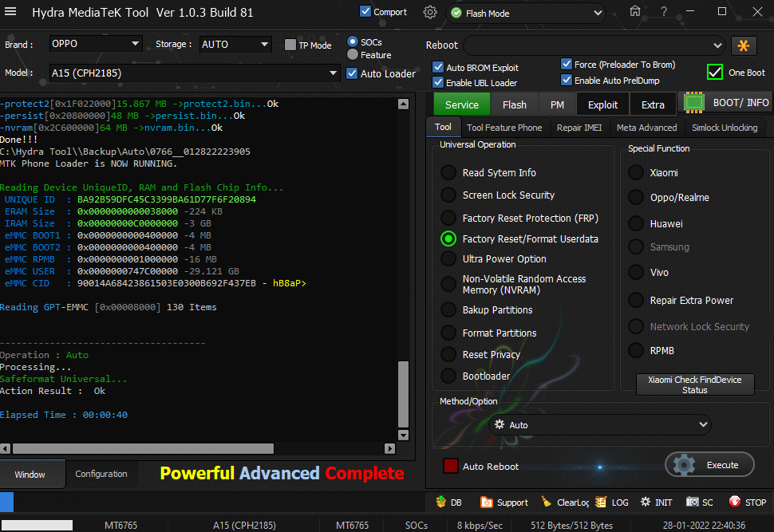Open Exploit tab

click(602, 104)
